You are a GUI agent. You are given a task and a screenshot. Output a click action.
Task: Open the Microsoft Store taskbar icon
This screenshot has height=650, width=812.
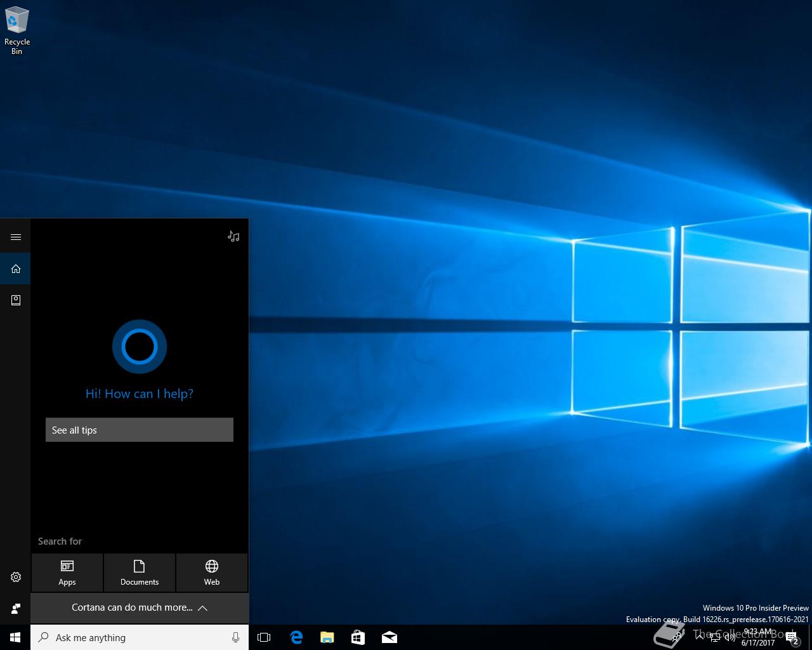pyautogui.click(x=358, y=637)
